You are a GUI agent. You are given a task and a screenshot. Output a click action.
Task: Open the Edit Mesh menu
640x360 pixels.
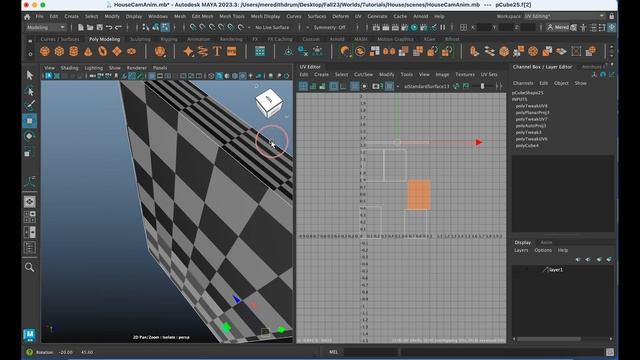click(202, 17)
